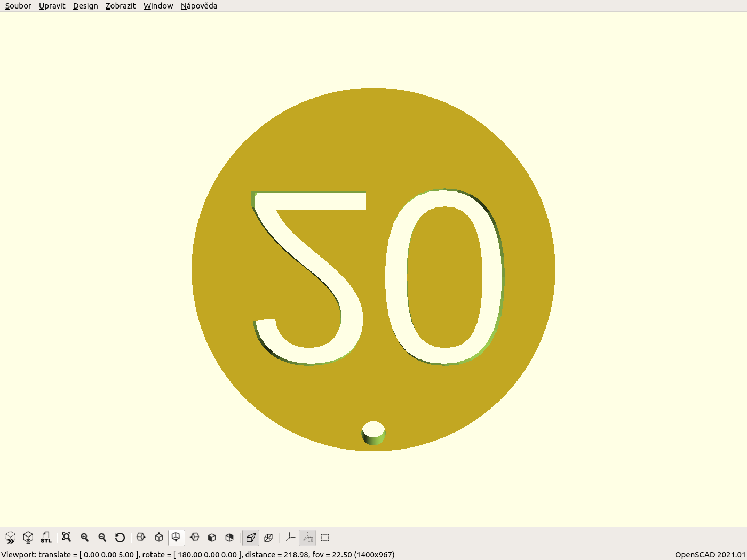Open the Soubor menu
747x560 pixels.
[18, 6]
